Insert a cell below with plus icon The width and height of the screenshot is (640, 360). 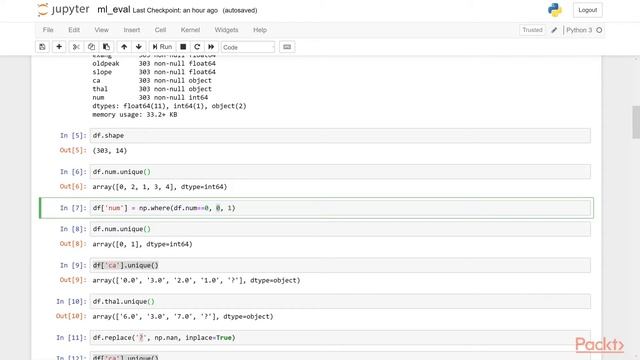click(x=59, y=47)
